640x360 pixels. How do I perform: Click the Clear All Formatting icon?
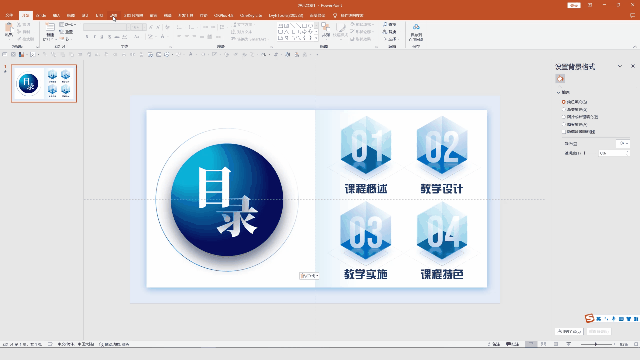coord(167,27)
